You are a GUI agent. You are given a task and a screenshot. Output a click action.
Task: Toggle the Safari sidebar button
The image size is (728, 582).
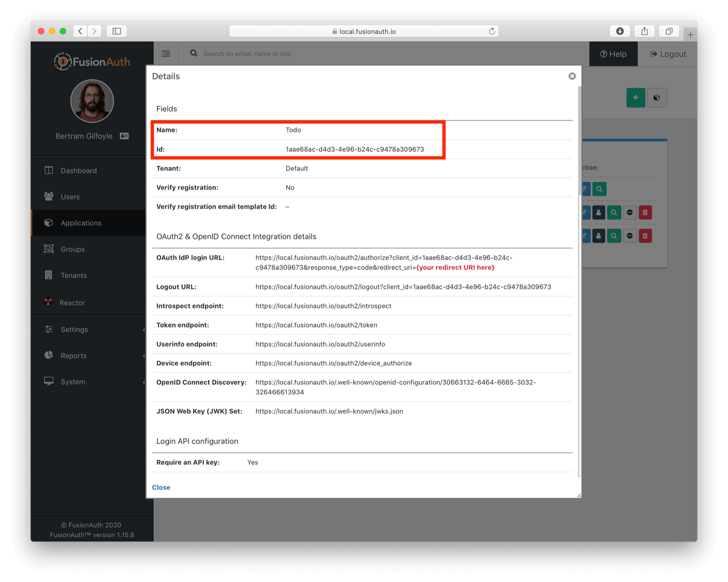(117, 31)
